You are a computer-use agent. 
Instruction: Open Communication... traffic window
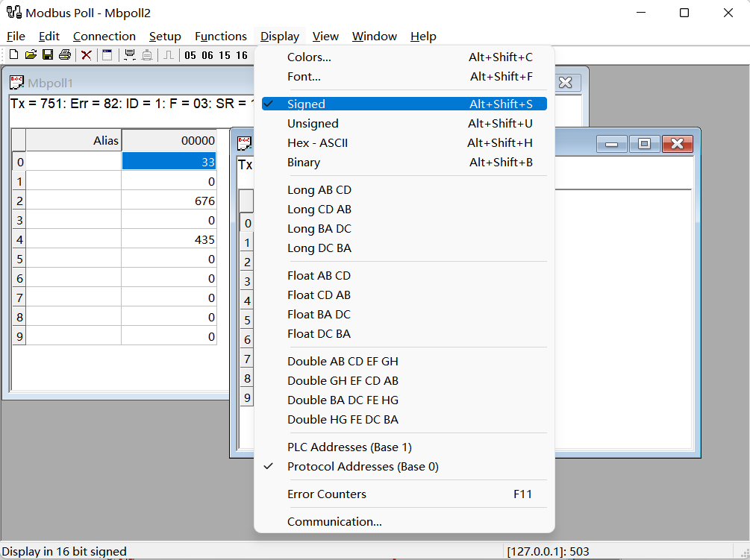click(404, 522)
